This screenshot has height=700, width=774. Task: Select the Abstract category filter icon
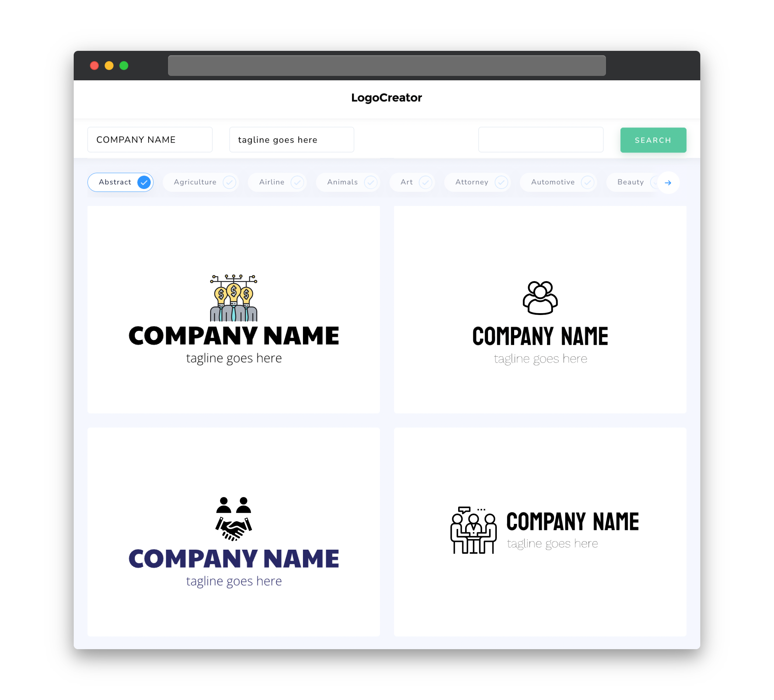(144, 182)
